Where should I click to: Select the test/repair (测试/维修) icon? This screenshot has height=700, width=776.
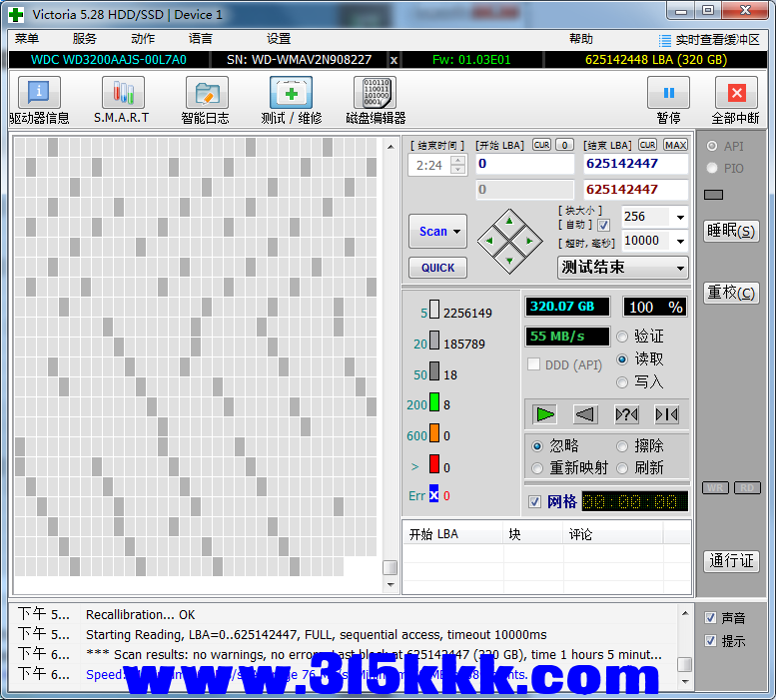pos(291,93)
